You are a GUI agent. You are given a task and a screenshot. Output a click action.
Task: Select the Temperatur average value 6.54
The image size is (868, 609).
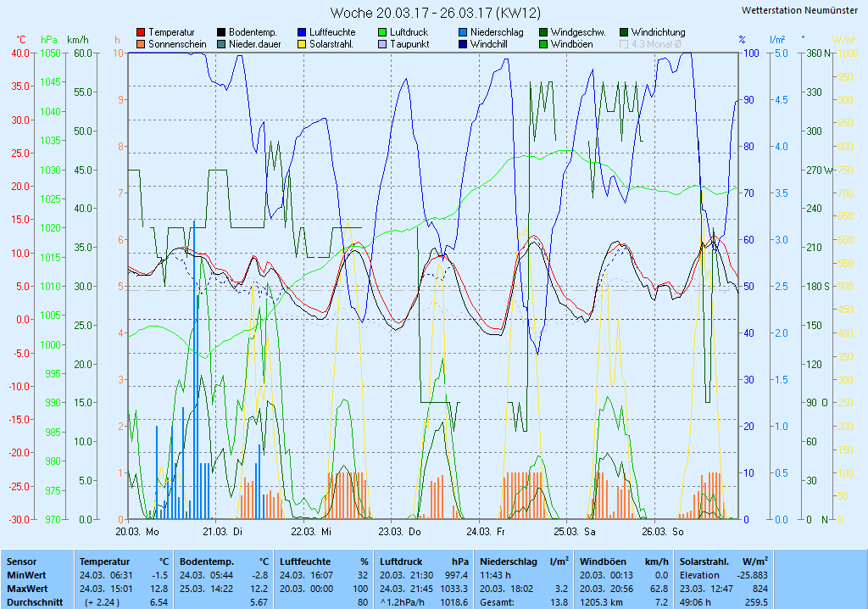tap(159, 602)
